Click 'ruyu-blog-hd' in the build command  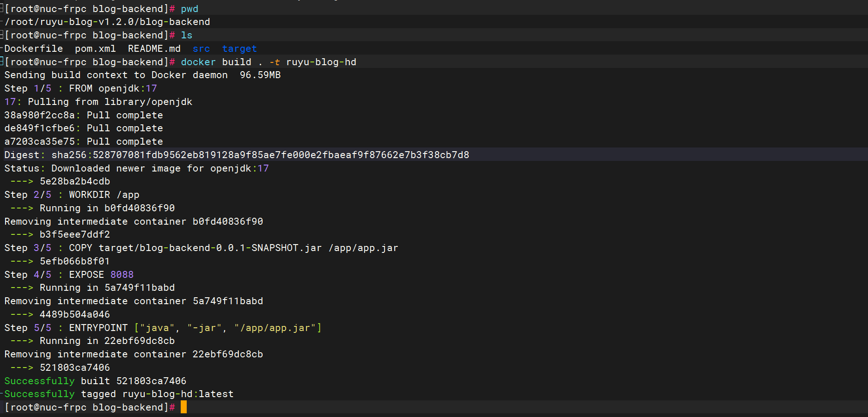[321, 62]
